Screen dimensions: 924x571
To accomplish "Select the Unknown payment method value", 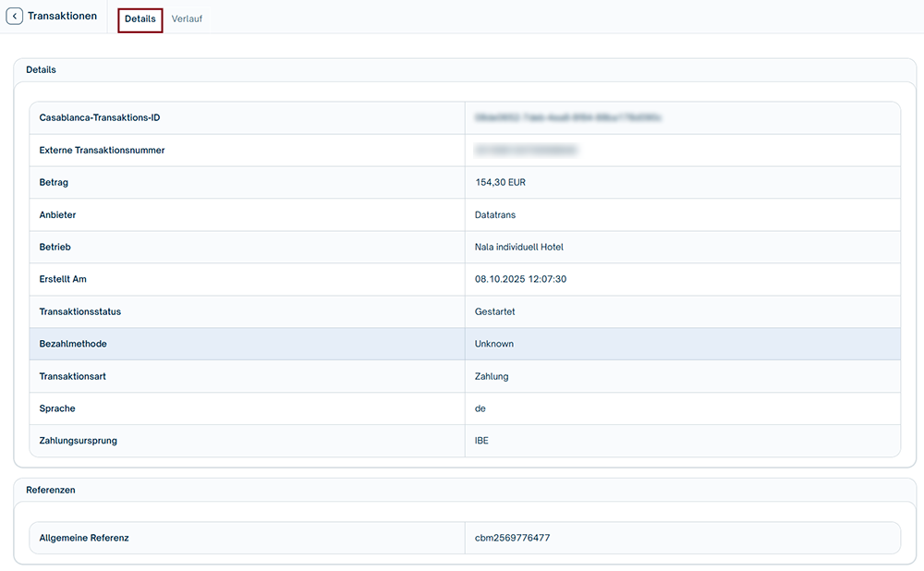I will click(x=494, y=345).
